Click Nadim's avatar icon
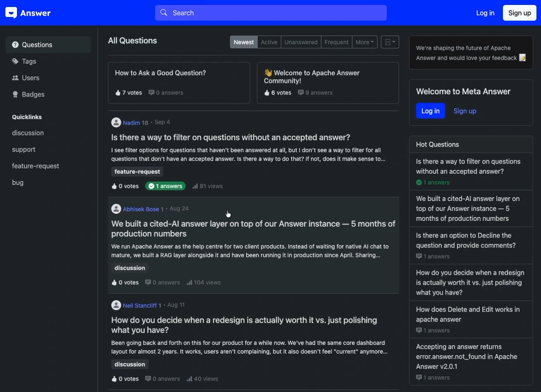The image size is (541, 392). click(116, 123)
